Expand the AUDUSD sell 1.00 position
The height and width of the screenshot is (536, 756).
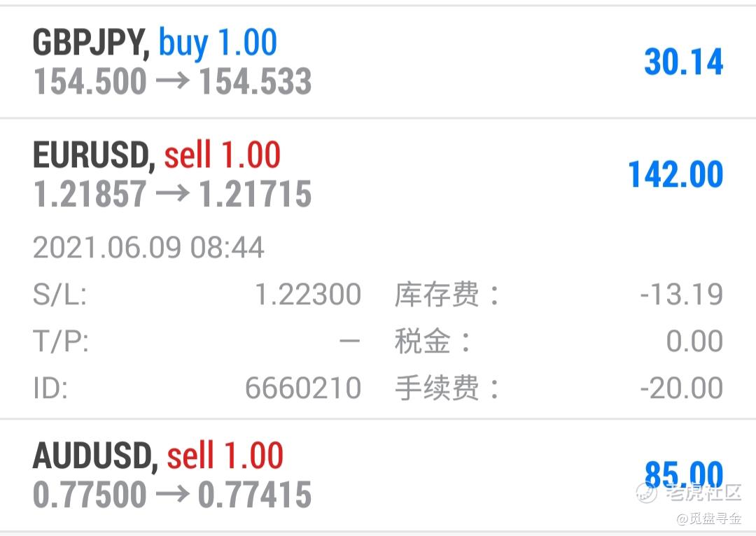point(378,476)
